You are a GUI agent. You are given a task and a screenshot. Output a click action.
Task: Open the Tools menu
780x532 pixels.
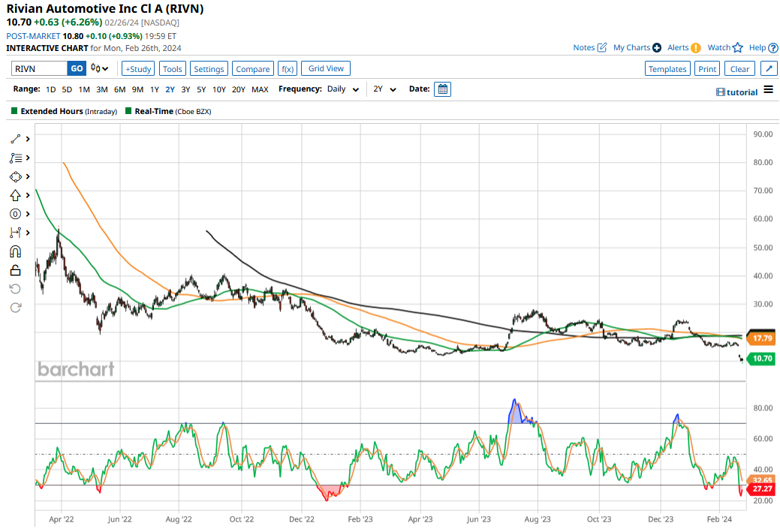click(172, 69)
